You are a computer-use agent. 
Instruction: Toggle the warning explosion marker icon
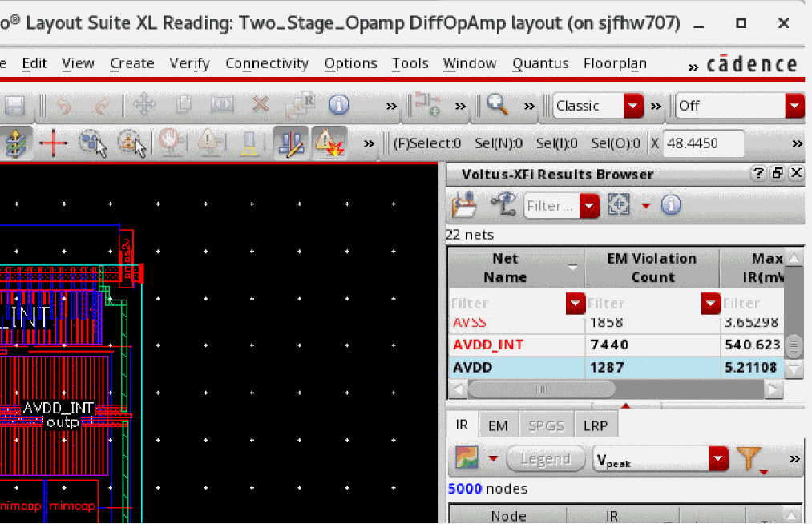[330, 143]
